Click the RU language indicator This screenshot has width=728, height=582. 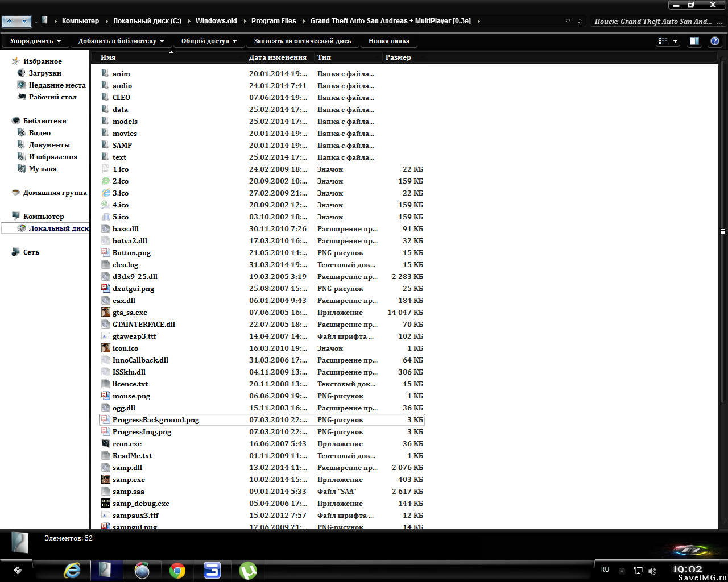click(605, 569)
